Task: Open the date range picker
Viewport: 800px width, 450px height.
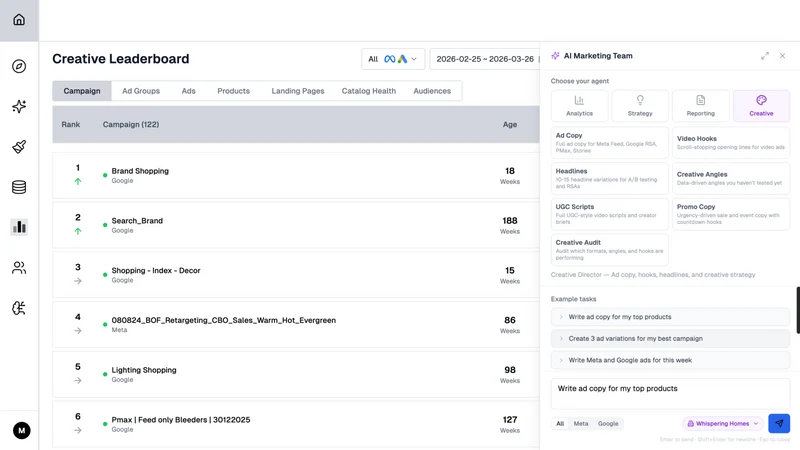Action: (x=484, y=59)
